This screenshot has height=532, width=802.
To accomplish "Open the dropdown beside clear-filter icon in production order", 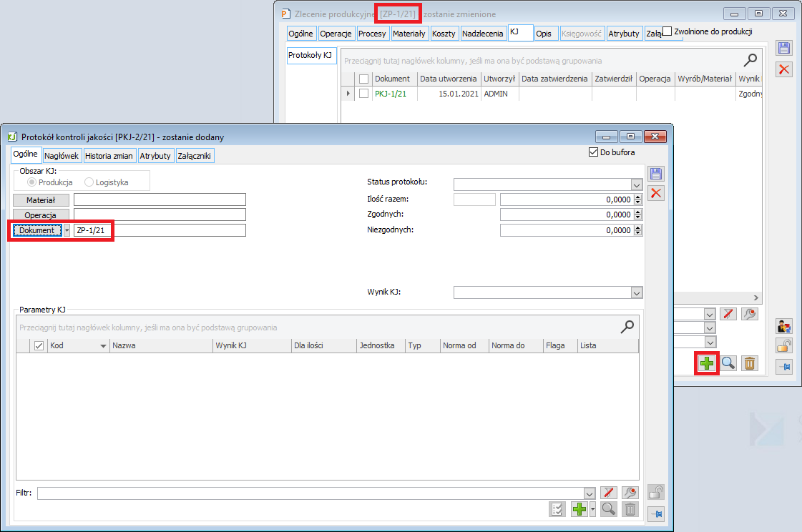I will (x=710, y=314).
